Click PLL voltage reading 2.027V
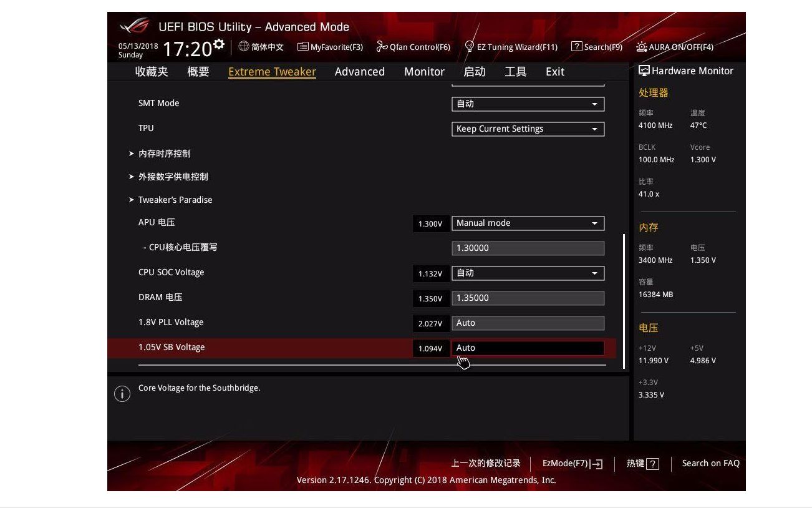Viewport: 812px width, 508px height. 430,323
